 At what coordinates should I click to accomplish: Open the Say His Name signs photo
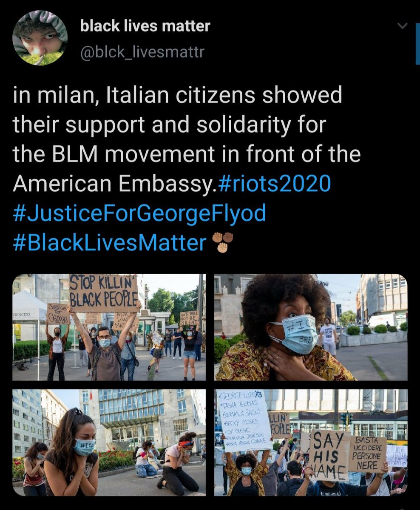click(x=311, y=442)
